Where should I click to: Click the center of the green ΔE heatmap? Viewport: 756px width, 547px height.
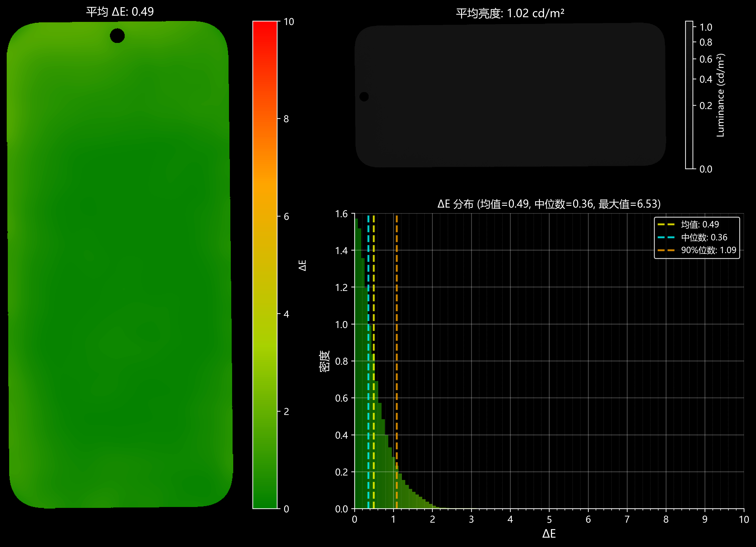click(x=119, y=265)
